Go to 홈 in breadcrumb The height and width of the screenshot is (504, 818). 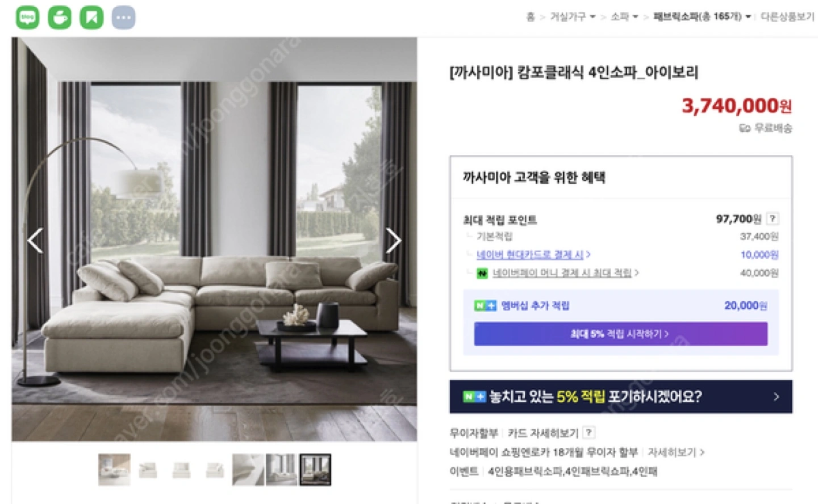click(531, 17)
